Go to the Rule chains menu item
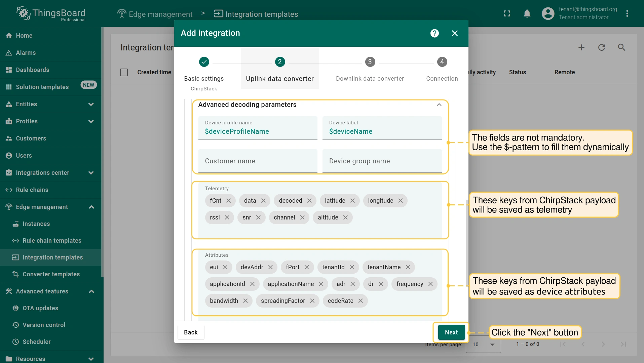Screen dimensions: 644x363 click(x=32, y=190)
